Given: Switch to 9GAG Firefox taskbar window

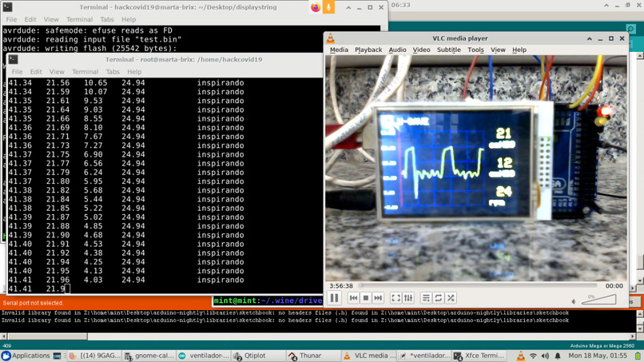Looking at the screenshot, I should [x=95, y=356].
